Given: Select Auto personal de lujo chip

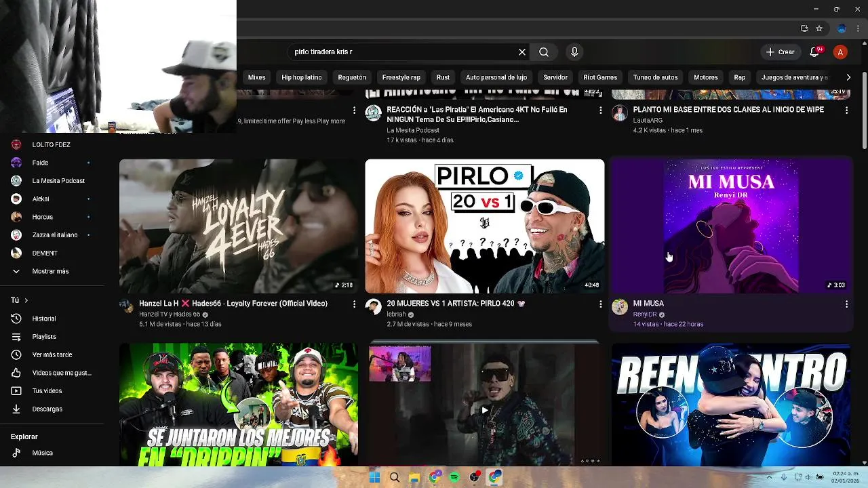Looking at the screenshot, I should pyautogui.click(x=496, y=77).
